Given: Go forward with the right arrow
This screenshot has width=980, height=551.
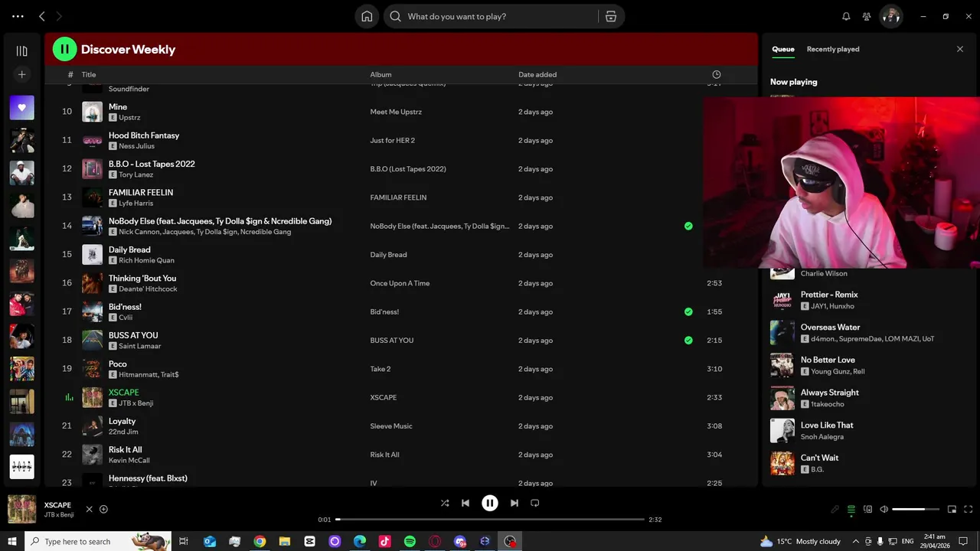Looking at the screenshot, I should 59,16.
